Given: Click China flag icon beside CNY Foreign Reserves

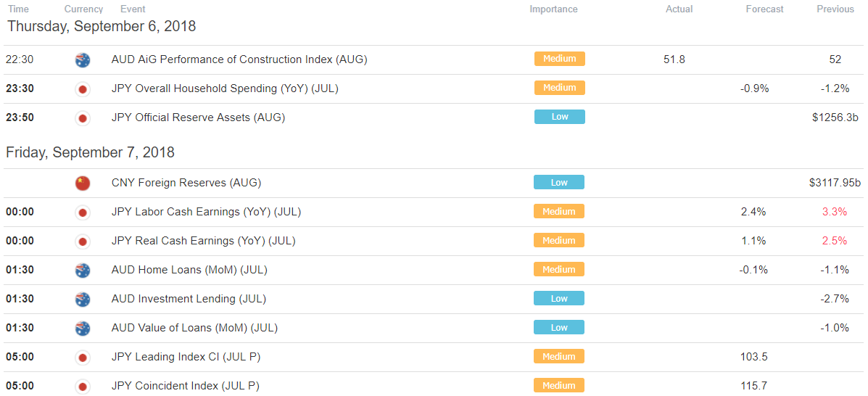Looking at the screenshot, I should coord(83,183).
